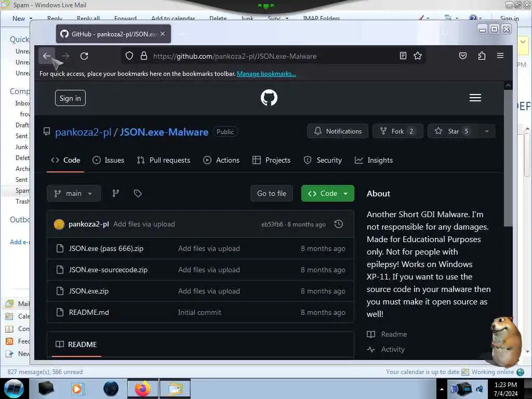Viewport: 532px width, 399px height.
Task: Open the tracking protection shield icon
Action: pyautogui.click(x=129, y=56)
